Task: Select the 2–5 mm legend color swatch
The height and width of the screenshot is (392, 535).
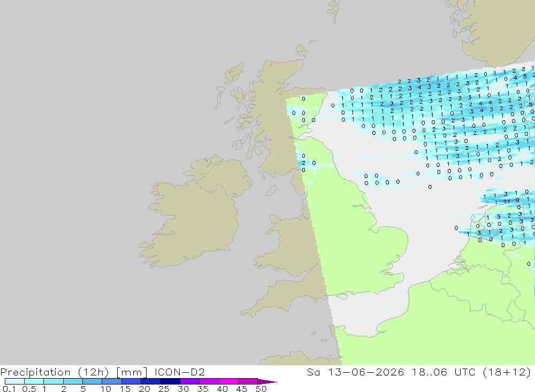Action: [73, 381]
